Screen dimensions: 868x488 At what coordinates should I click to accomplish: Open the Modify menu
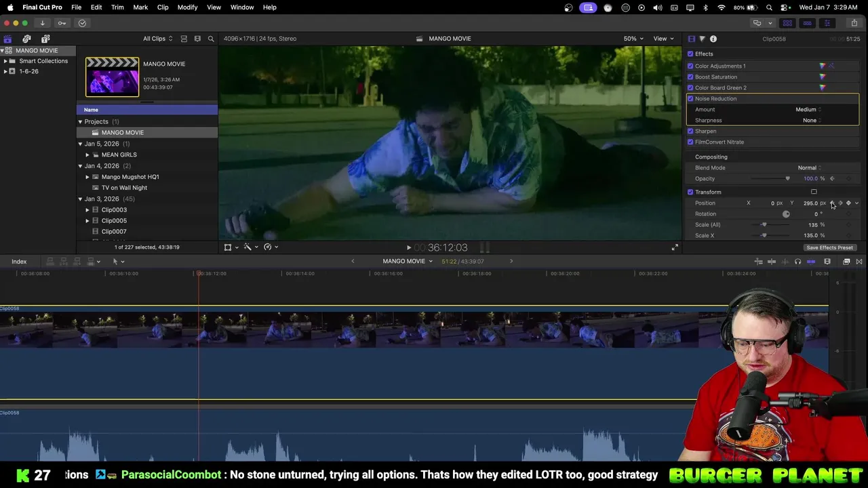pos(187,7)
